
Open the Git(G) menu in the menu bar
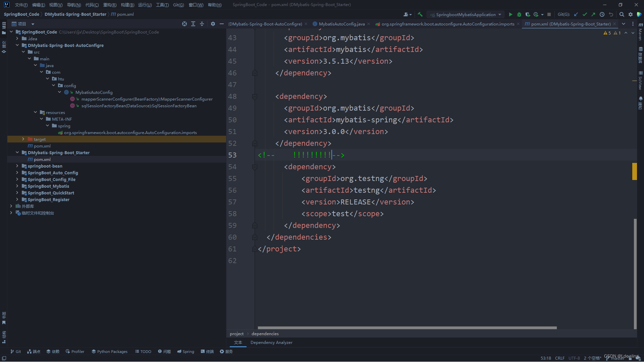point(178,5)
